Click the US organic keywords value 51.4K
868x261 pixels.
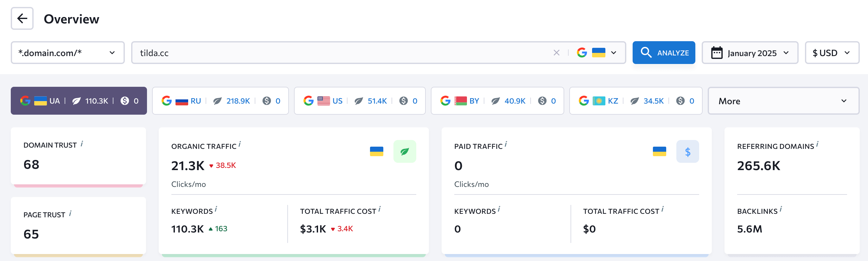pyautogui.click(x=377, y=101)
